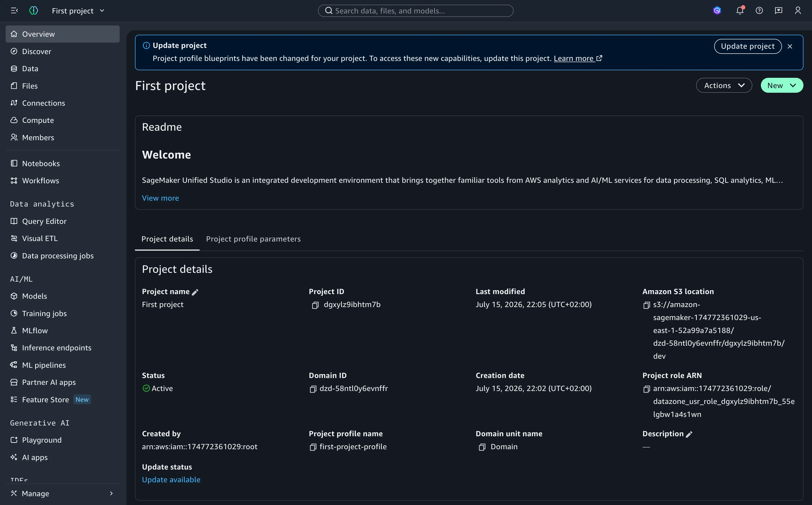812x505 pixels.
Task: Open AI apps in the sidebar
Action: pyautogui.click(x=62, y=457)
